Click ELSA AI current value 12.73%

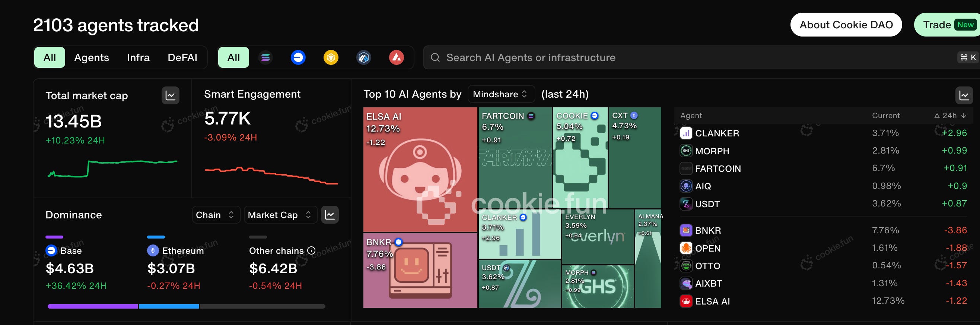888,301
